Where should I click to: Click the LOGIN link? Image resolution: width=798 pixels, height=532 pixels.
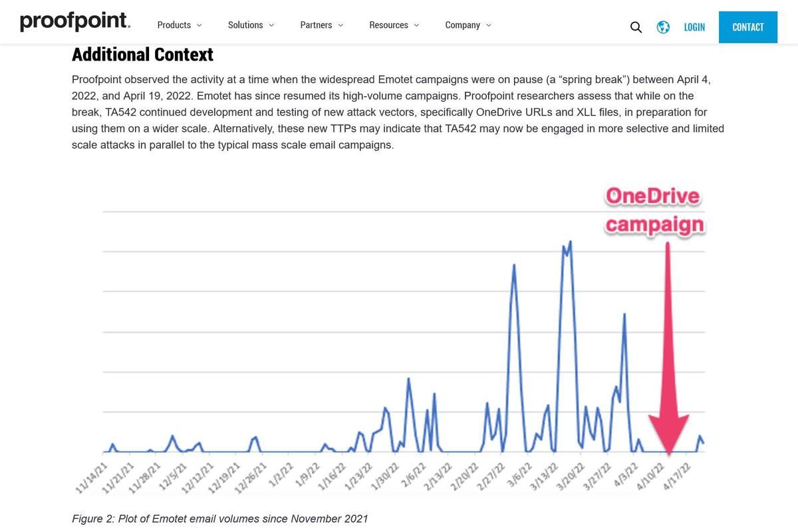(694, 27)
